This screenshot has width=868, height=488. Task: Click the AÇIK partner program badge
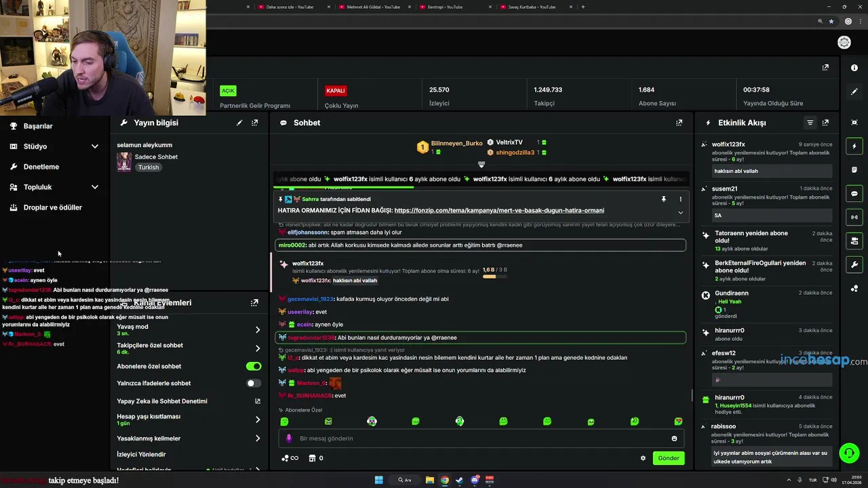[x=228, y=90]
